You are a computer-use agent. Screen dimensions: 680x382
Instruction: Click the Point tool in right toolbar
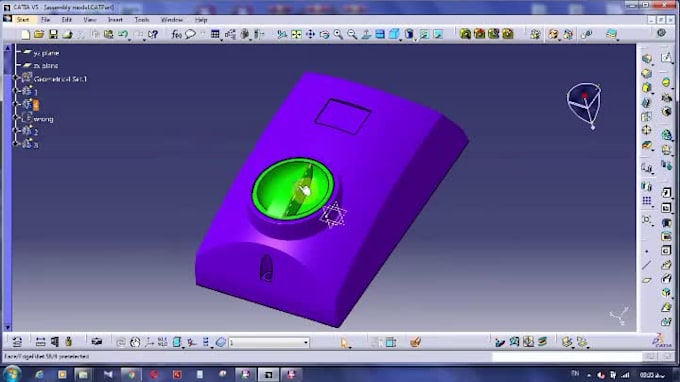(647, 251)
